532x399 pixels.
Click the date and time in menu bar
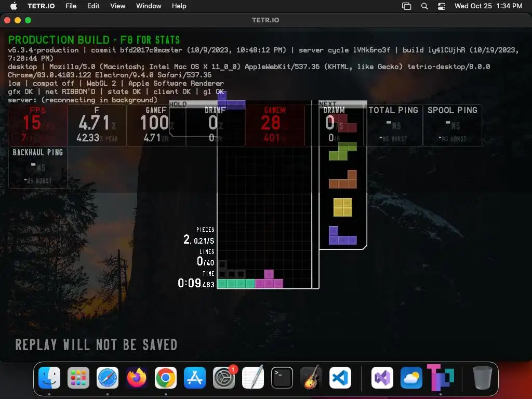(x=488, y=6)
